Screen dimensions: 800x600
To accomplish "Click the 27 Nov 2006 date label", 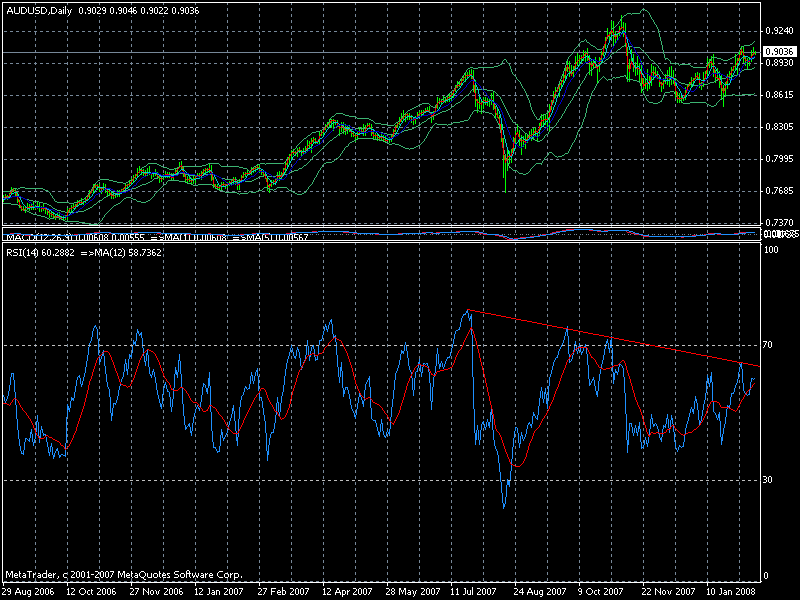I will coord(156,592).
